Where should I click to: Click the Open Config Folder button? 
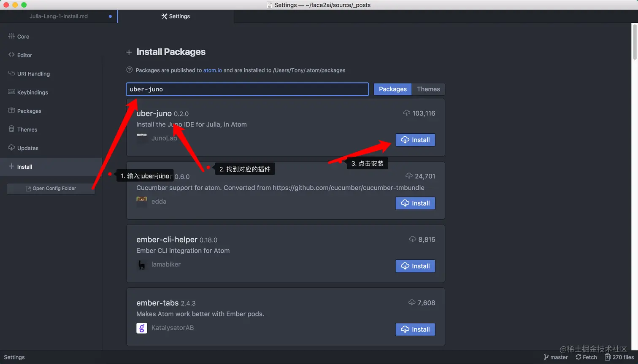51,189
